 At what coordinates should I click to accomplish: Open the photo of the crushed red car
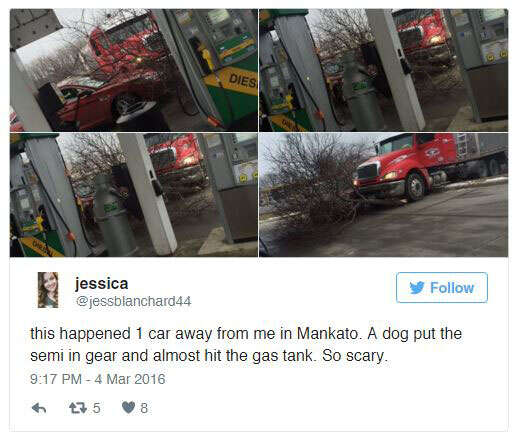click(x=134, y=70)
